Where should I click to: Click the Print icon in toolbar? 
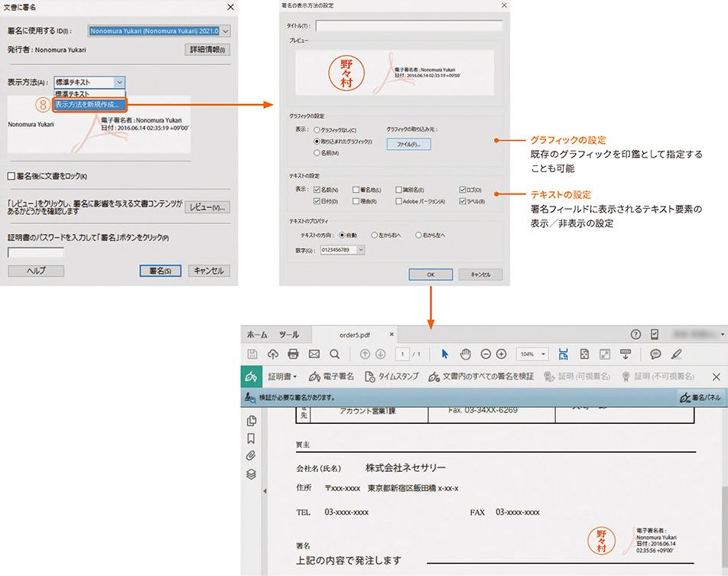tap(293, 354)
